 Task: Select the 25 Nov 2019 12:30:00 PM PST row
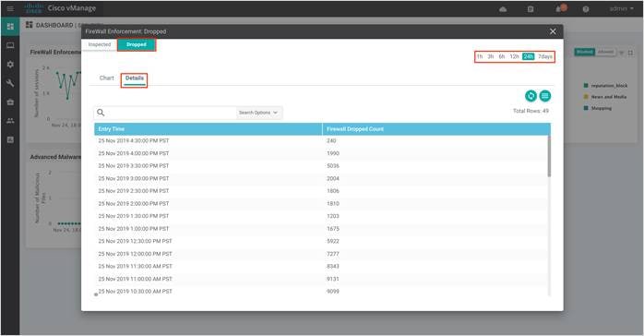pyautogui.click(x=321, y=241)
